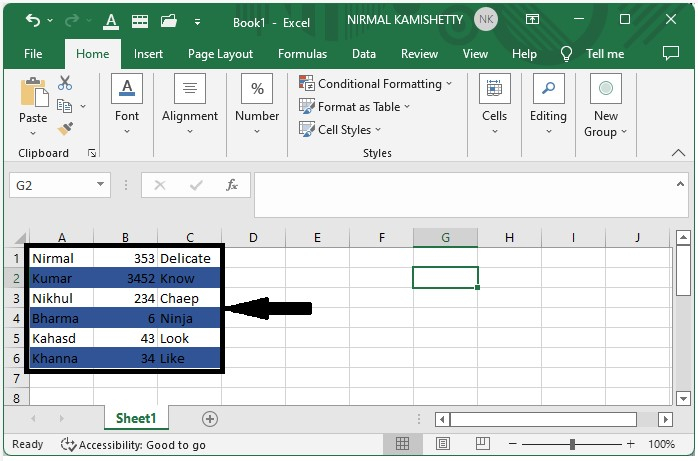Open the Alignment group
The width and height of the screenshot is (698, 461).
point(190,105)
